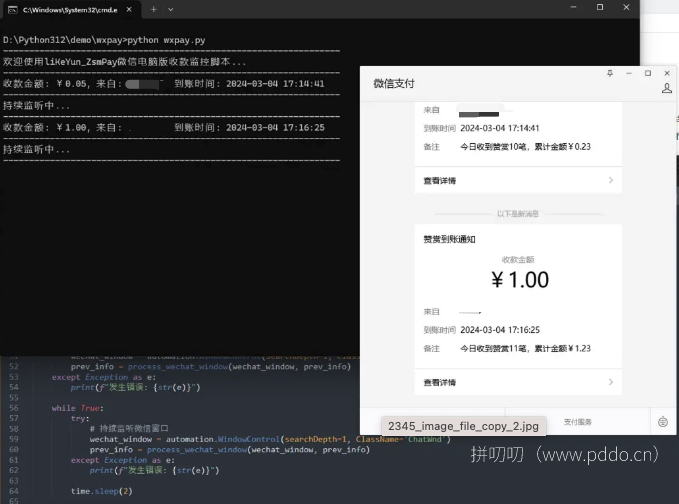The width and height of the screenshot is (679, 504).
Task: Click the ¥1.00 amount text
Action: 520,280
